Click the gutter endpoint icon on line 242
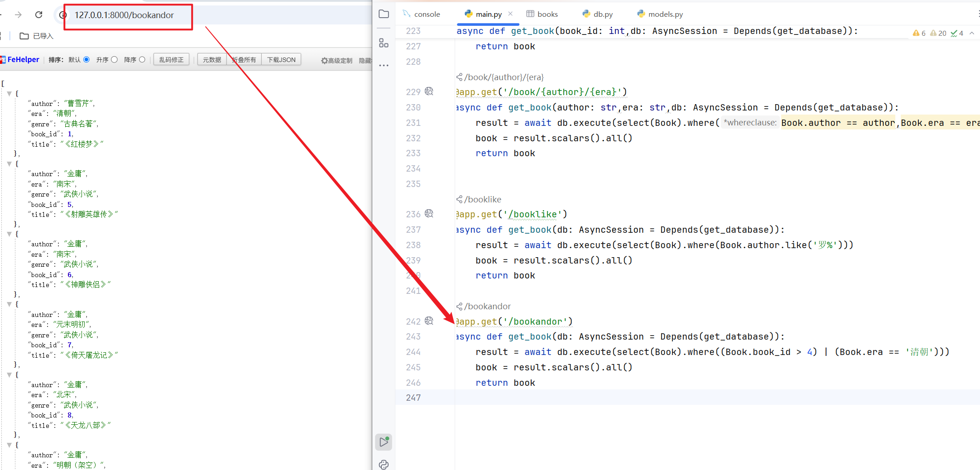 click(429, 321)
